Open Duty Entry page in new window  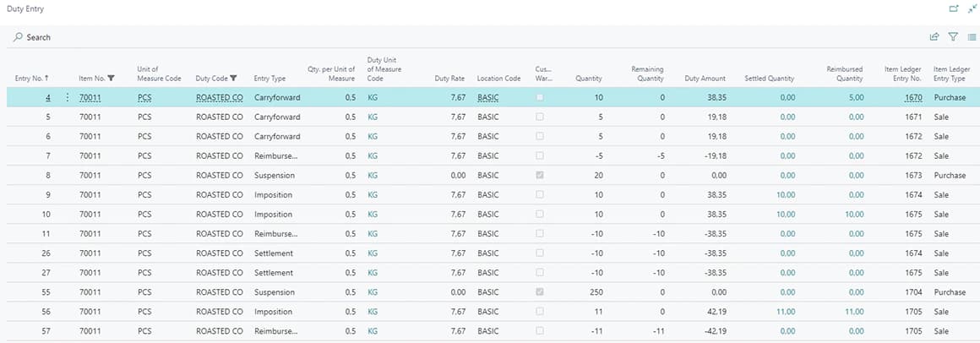tap(954, 8)
